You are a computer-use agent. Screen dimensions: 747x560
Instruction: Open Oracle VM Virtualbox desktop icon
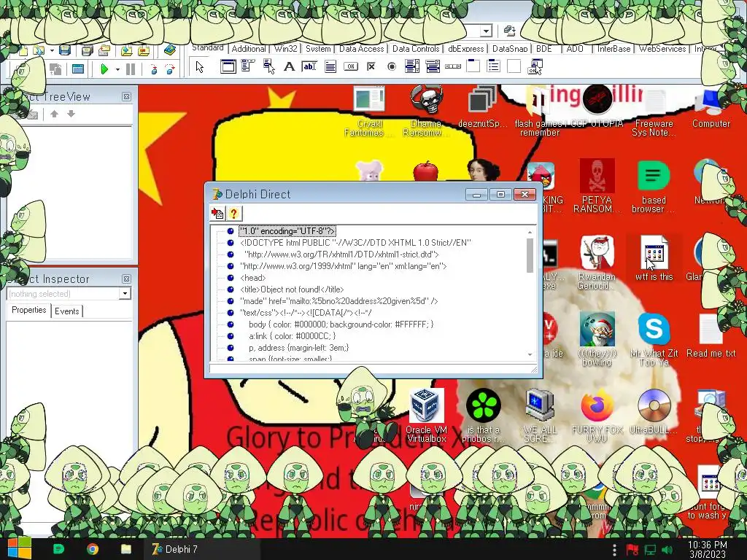426,415
